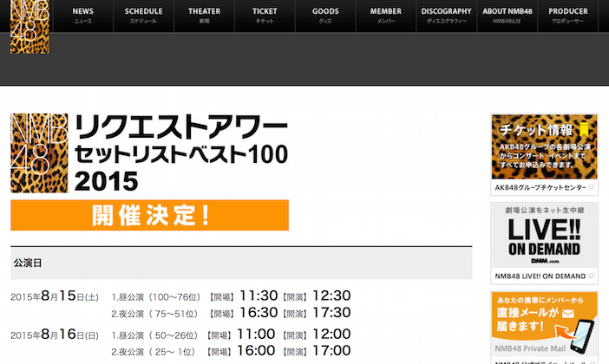Click the NMB48 leopard logo beside リクエストアワー title
The image size is (609, 364).
pos(39,153)
